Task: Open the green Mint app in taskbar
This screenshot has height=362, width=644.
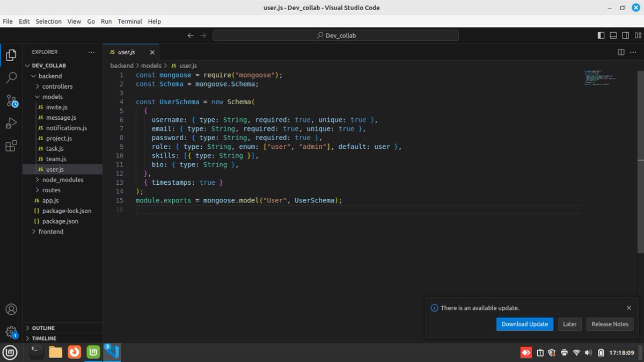Action: click(94, 352)
